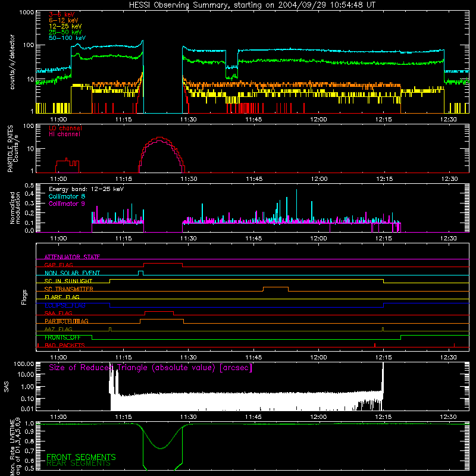Screen dimensions: 476x476
Task: Click the ATTENUATOR_STATE flag label
Action: tap(72, 257)
